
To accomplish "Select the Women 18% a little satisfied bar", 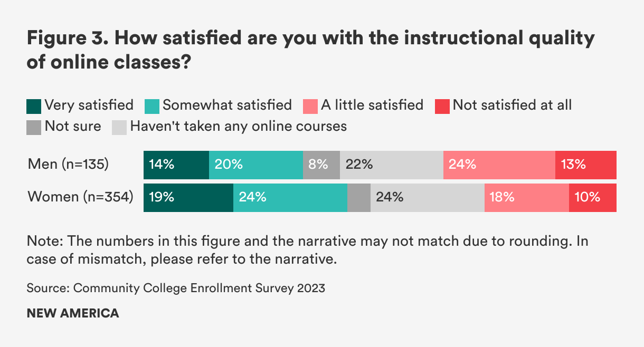I will 526,197.
